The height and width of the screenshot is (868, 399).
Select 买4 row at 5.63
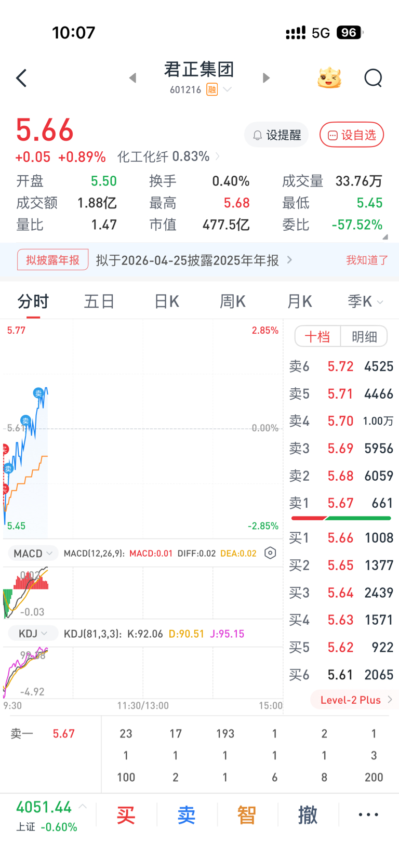pos(341,620)
